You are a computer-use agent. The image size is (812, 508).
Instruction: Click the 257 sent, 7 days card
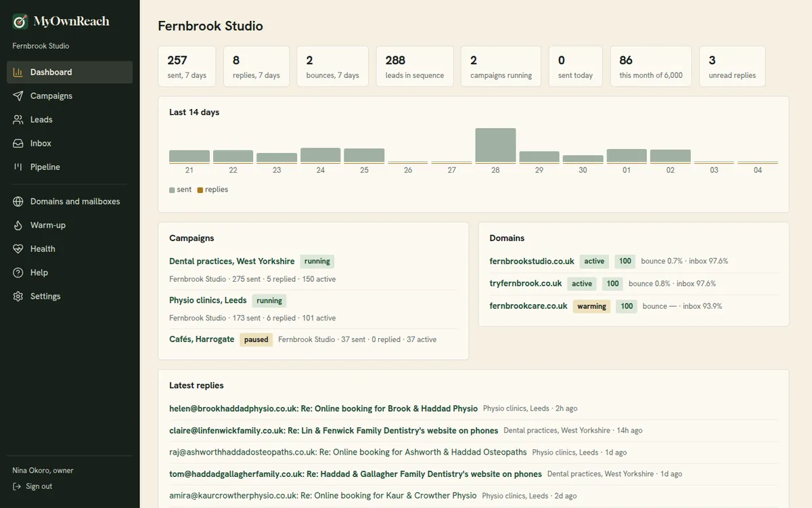pyautogui.click(x=187, y=66)
